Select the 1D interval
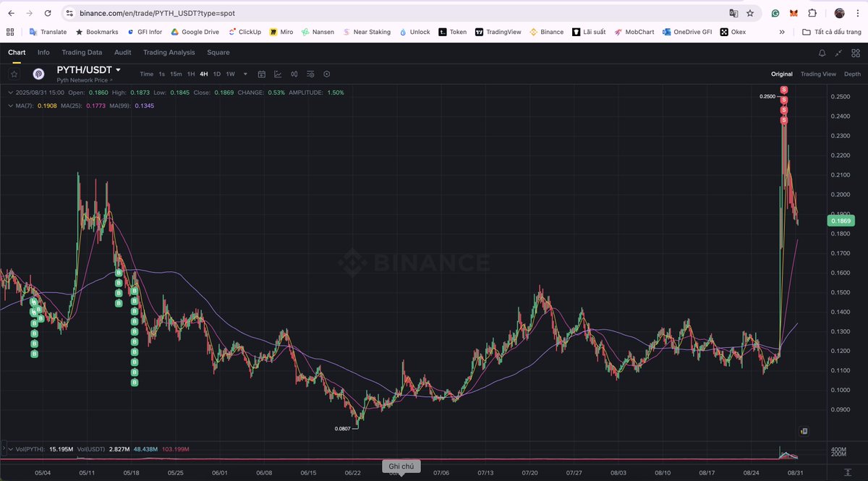Viewport: 868px width, 481px height. pos(217,74)
